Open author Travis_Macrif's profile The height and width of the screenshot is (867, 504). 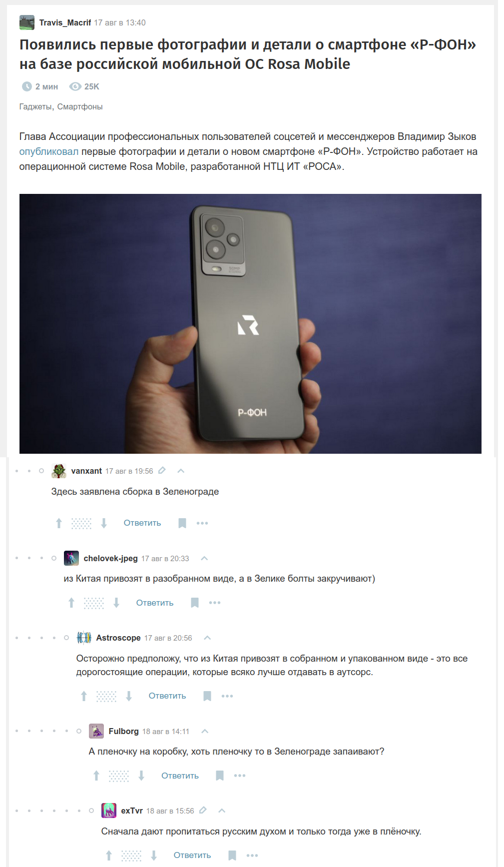click(x=65, y=22)
